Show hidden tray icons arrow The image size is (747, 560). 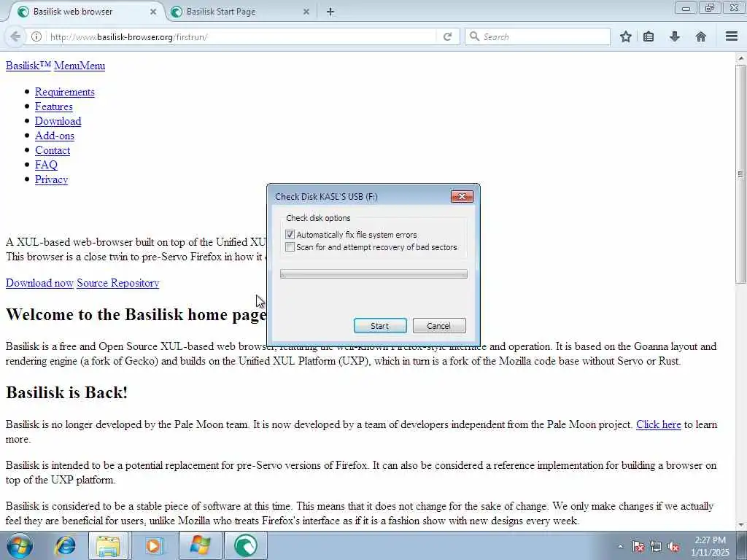(620, 547)
